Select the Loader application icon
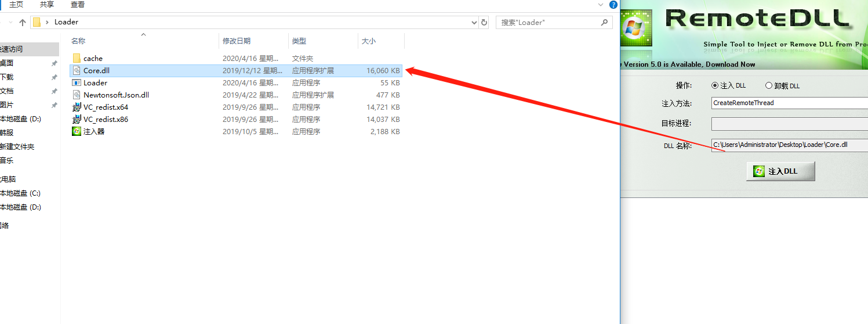This screenshot has height=324, width=868. 77,82
